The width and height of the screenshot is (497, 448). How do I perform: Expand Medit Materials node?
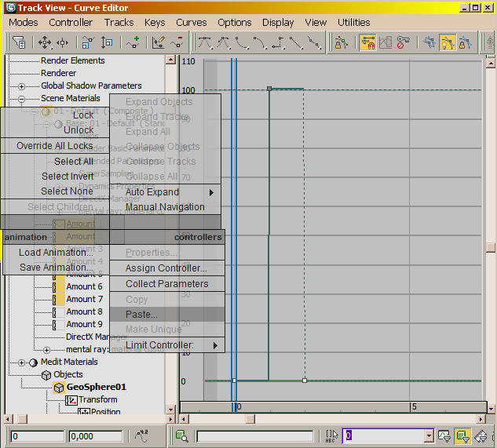coord(21,362)
